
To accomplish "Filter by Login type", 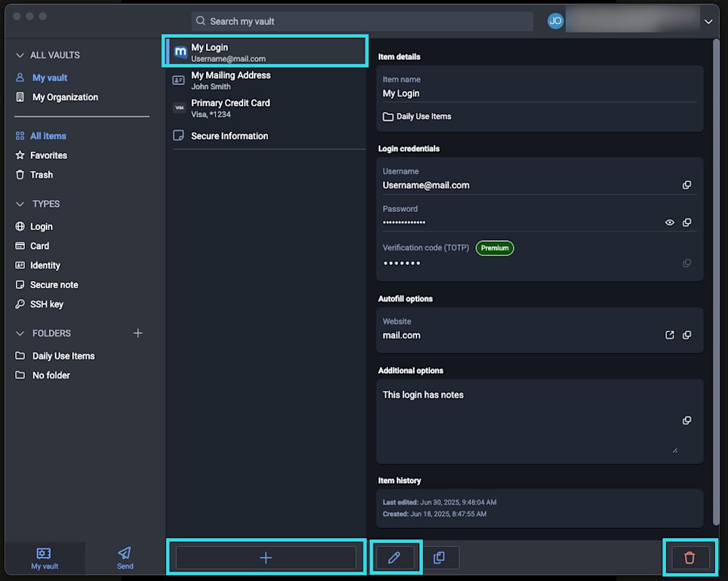I will pos(41,226).
